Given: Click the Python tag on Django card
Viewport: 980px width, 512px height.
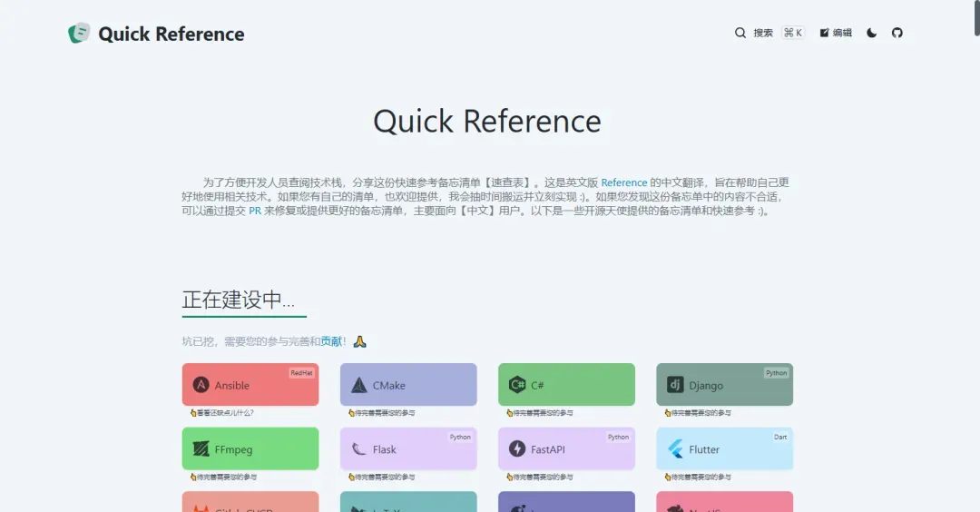Looking at the screenshot, I should click(x=776, y=372).
